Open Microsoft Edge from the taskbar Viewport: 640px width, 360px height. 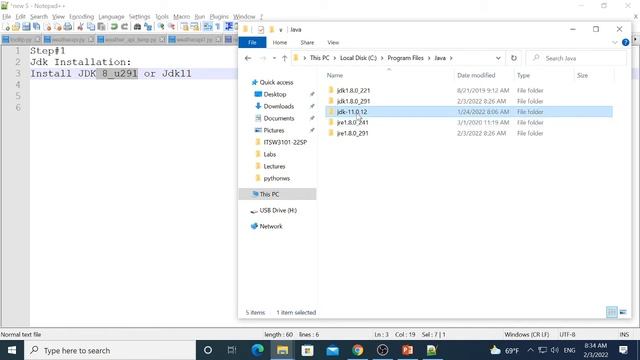tap(258, 350)
